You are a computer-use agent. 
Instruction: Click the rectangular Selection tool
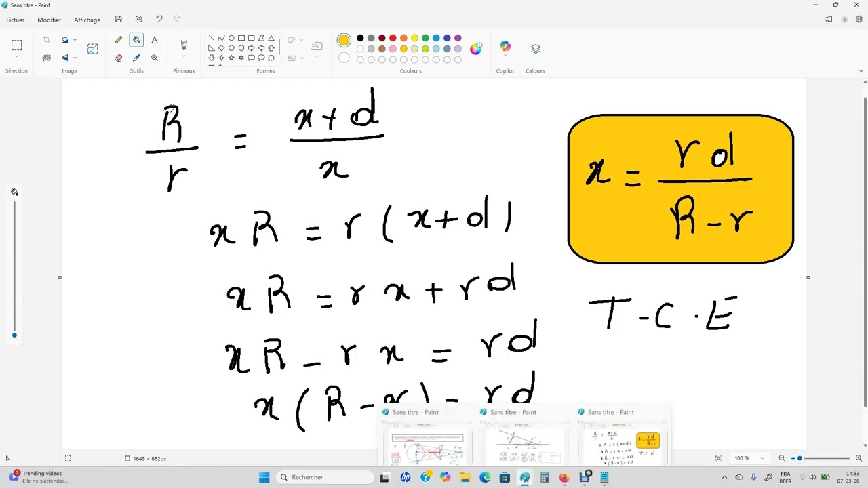click(x=16, y=45)
